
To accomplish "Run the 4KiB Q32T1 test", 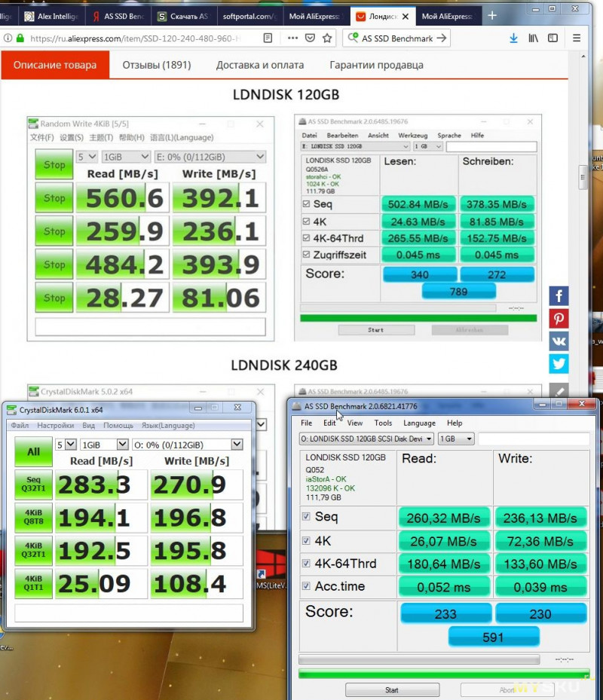I will pyautogui.click(x=33, y=551).
